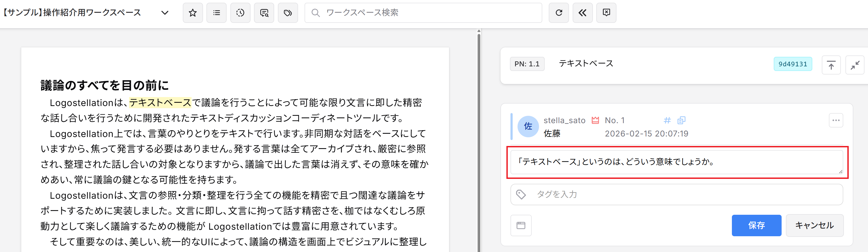Click the shrink panel arrows icon
The image size is (868, 252).
coord(855,65)
